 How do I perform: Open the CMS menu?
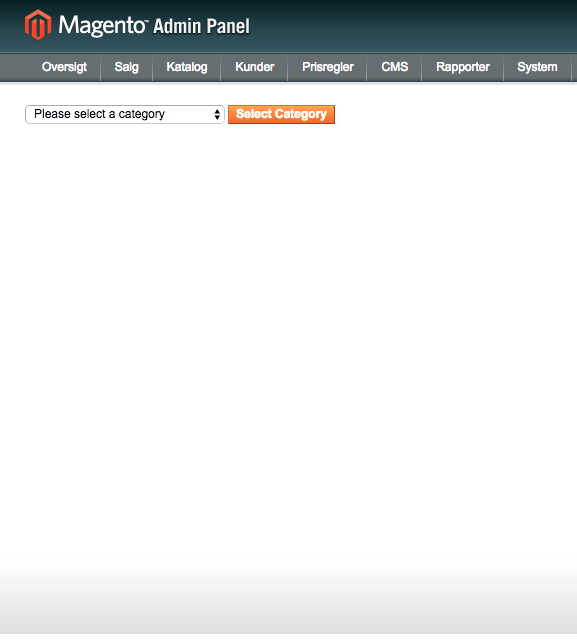click(x=394, y=67)
